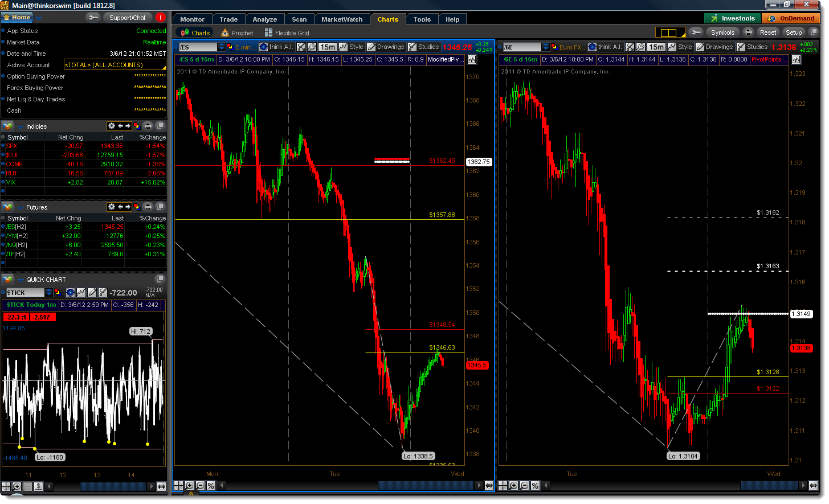Click the Investools button
The width and height of the screenshot is (829, 504).
pos(733,18)
